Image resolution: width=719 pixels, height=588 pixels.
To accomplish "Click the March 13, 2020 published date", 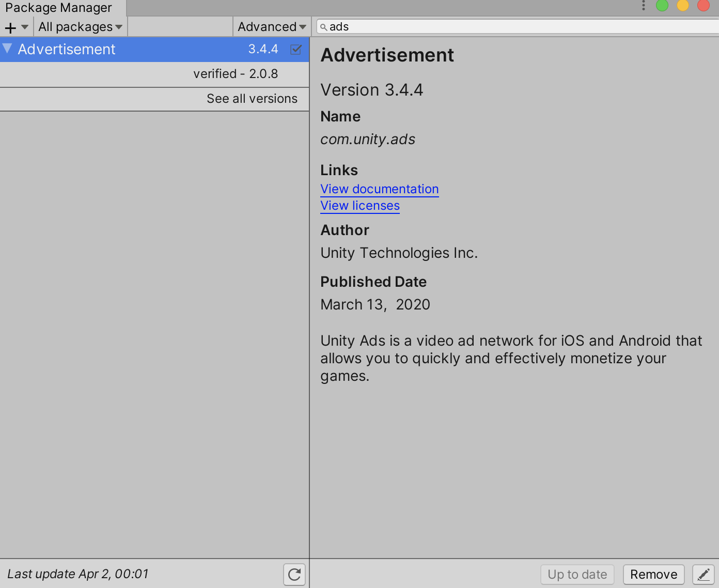I will click(x=376, y=305).
